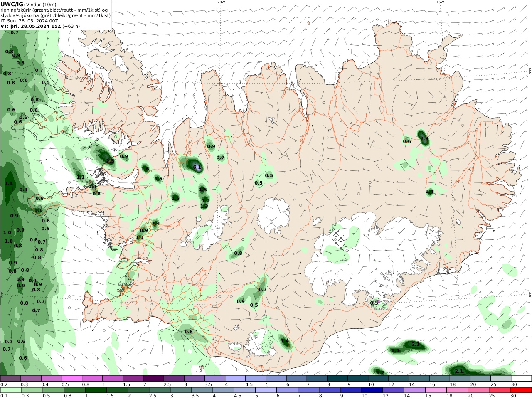Click the red swatch ending the rain legend
This screenshot has height=399, width=532.
point(521,390)
